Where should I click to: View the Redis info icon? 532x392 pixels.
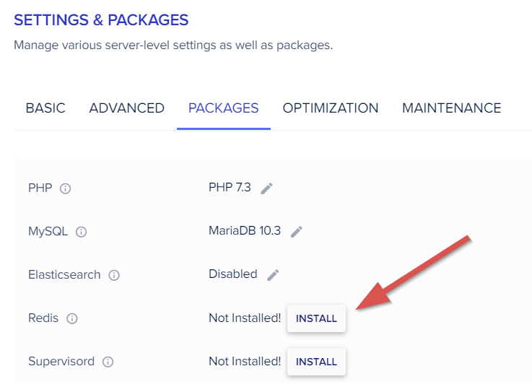click(x=72, y=318)
